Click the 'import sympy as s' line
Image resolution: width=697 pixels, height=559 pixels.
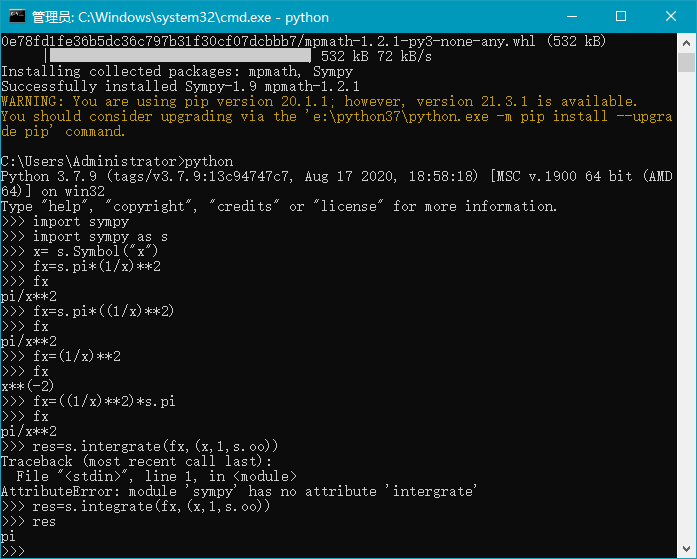pos(100,236)
